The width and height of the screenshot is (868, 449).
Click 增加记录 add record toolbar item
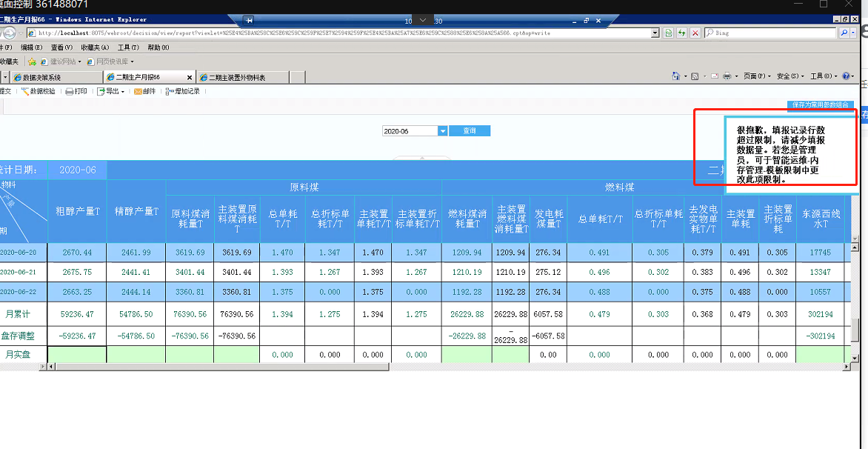[183, 91]
